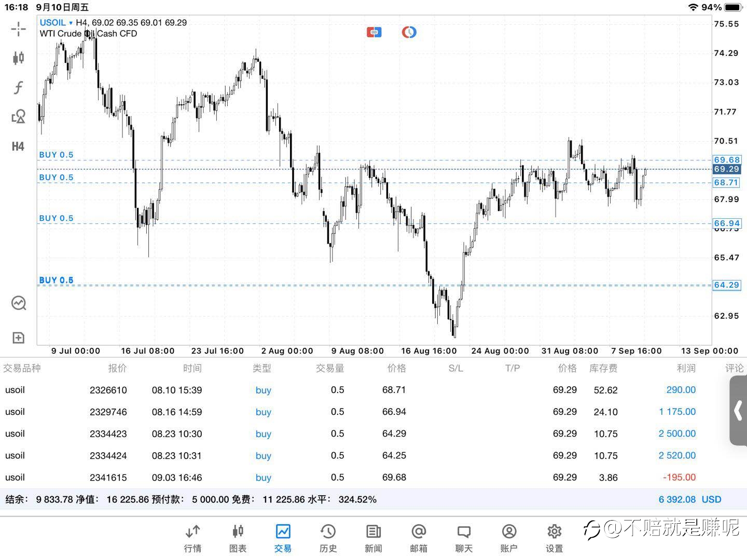The image size is (747, 560).
Task: Tap total profit 6 392.08 USD
Action: coord(690,499)
